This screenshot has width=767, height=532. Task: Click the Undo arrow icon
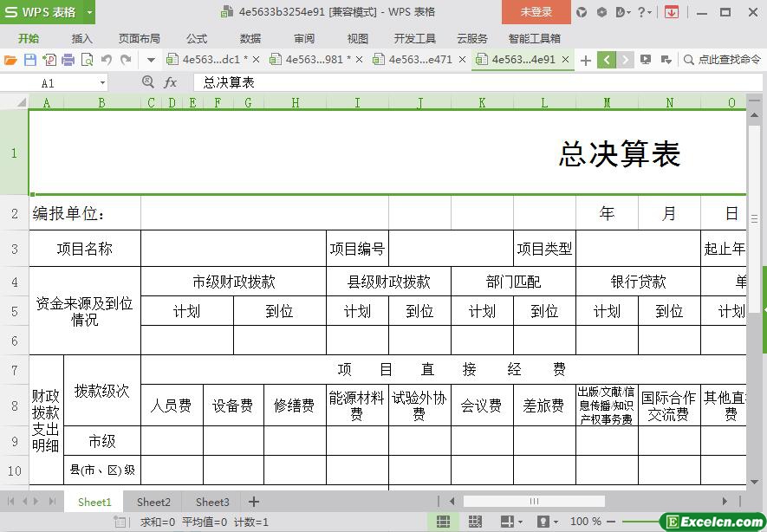click(x=106, y=60)
